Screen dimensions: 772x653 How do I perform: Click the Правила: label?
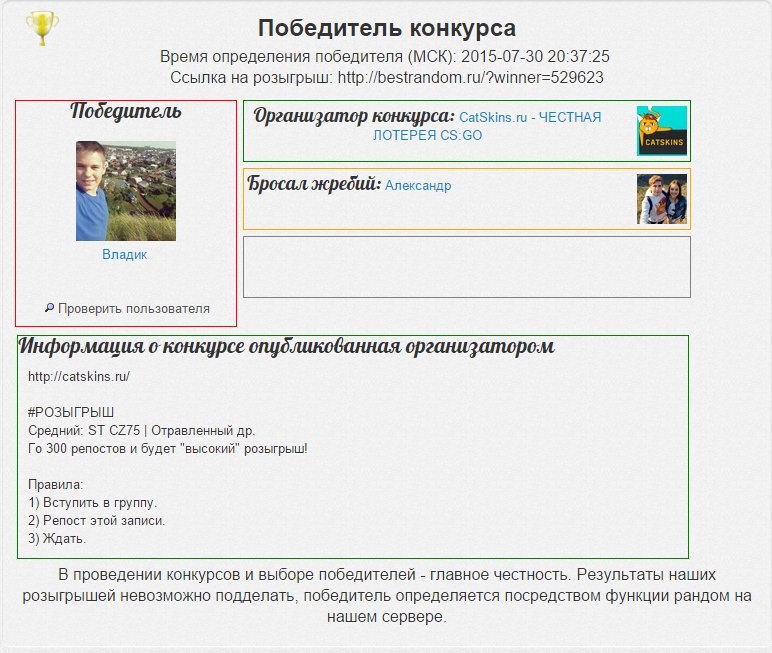point(56,485)
